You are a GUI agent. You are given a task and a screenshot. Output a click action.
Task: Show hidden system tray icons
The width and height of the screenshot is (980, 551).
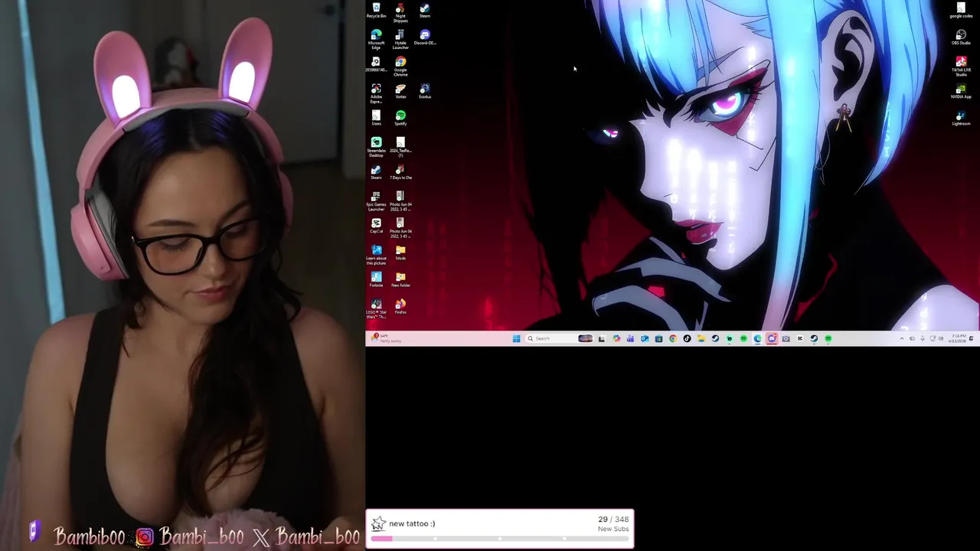[902, 338]
